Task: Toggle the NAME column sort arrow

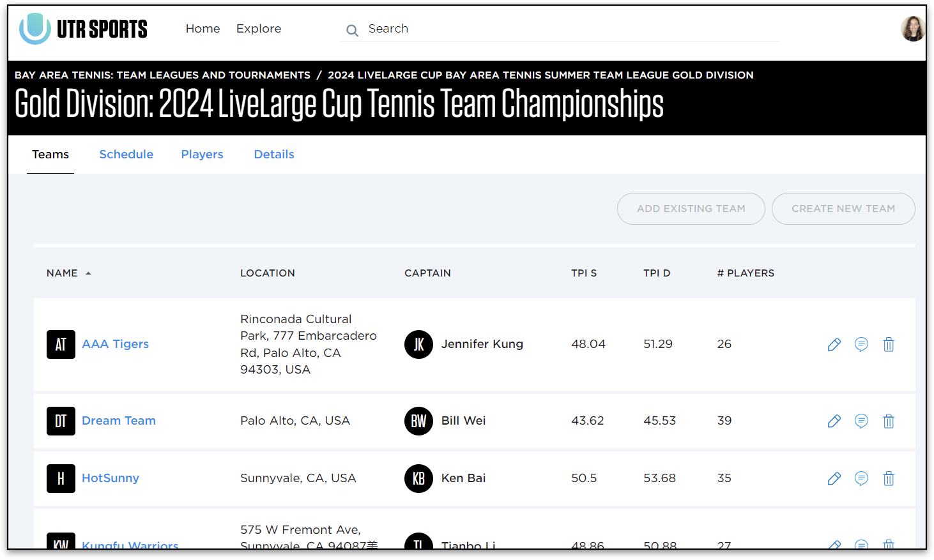Action: click(x=88, y=273)
